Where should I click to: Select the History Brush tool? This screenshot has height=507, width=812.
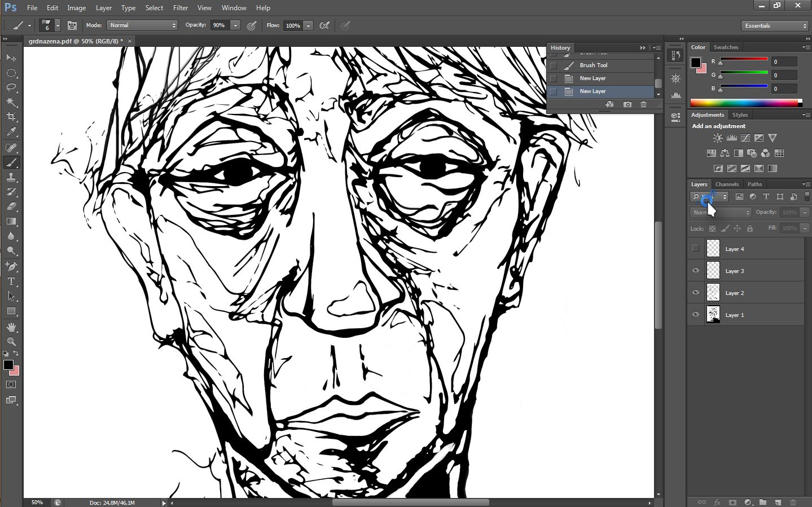pos(11,192)
